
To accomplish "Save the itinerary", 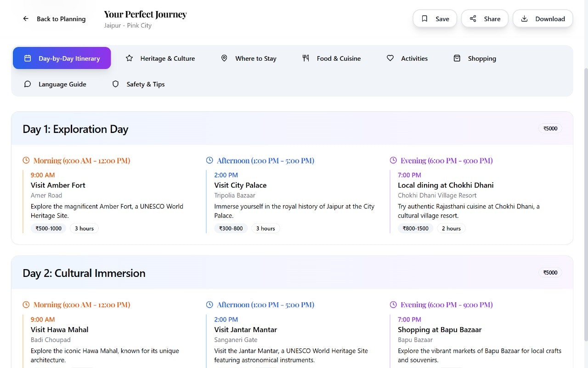I will click(435, 19).
